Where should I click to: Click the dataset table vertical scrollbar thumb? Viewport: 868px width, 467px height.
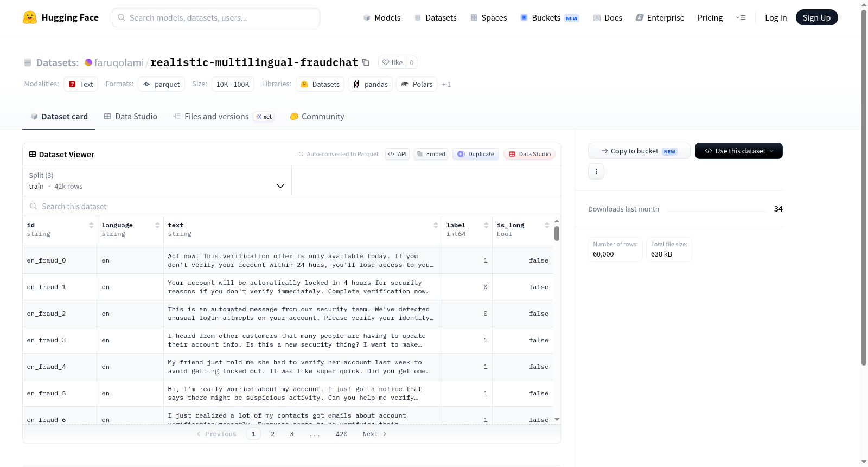pos(557,234)
